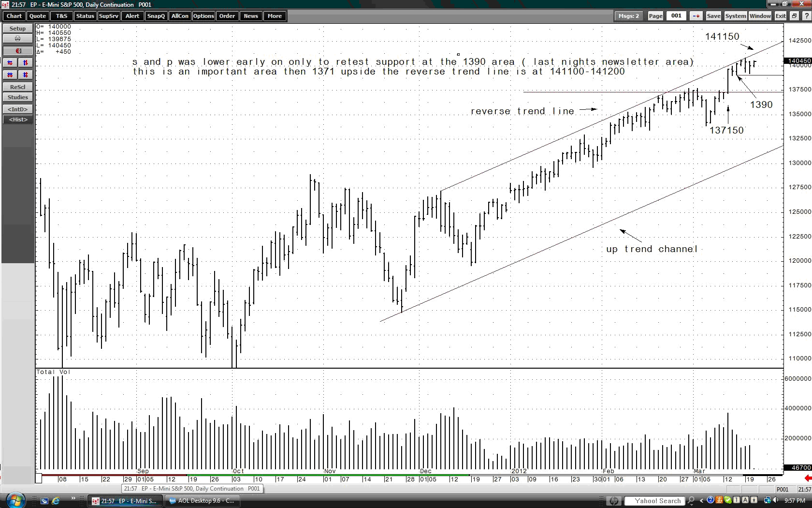Switch to AOL Desktop 9.6 taskbar window
The image size is (812, 508).
click(x=202, y=501)
